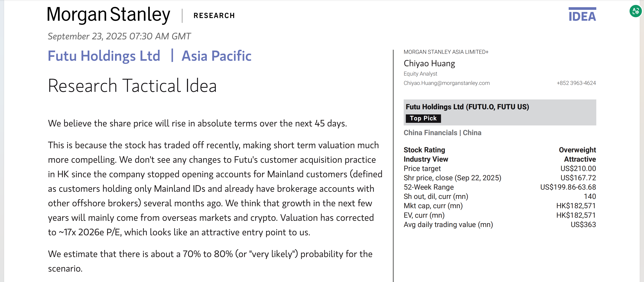The image size is (644, 282).
Task: Open the Chiyao.Huang@morganstanley.com email link
Action: point(446,83)
